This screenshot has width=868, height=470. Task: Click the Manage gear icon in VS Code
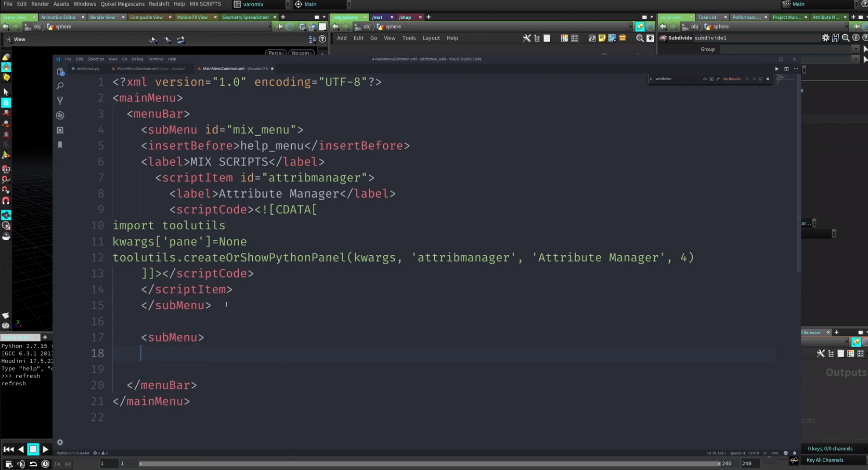pyautogui.click(x=60, y=442)
